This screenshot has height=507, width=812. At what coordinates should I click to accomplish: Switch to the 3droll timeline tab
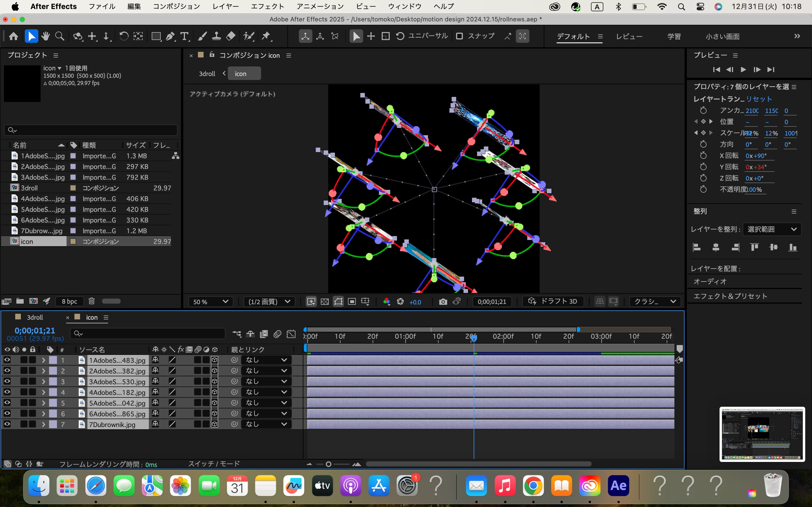[35, 317]
